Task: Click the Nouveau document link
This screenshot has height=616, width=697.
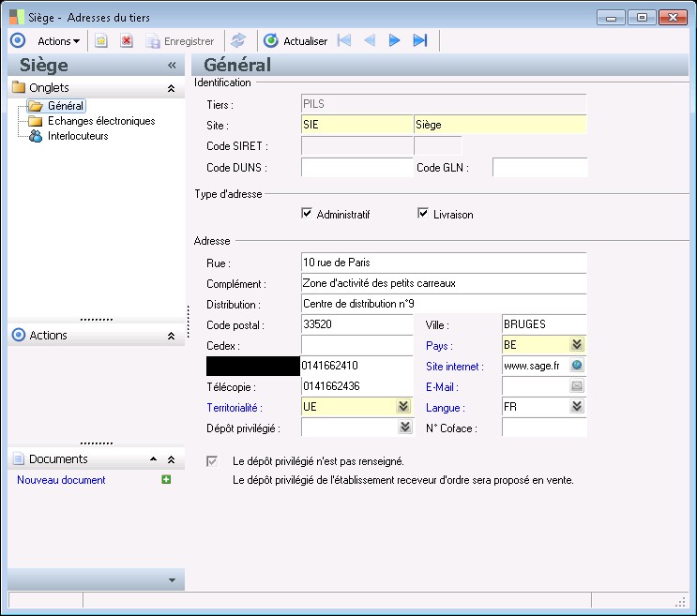Action: 61,480
